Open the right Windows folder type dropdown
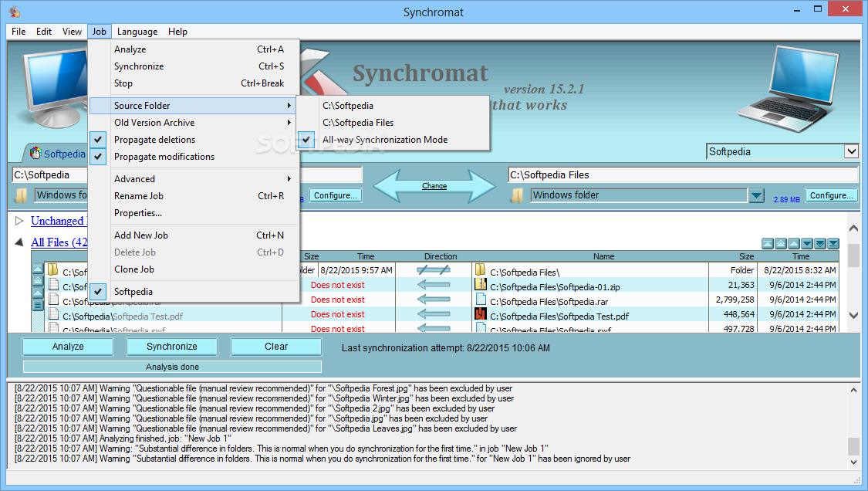Screen dimensions: 868x491 [x=756, y=195]
